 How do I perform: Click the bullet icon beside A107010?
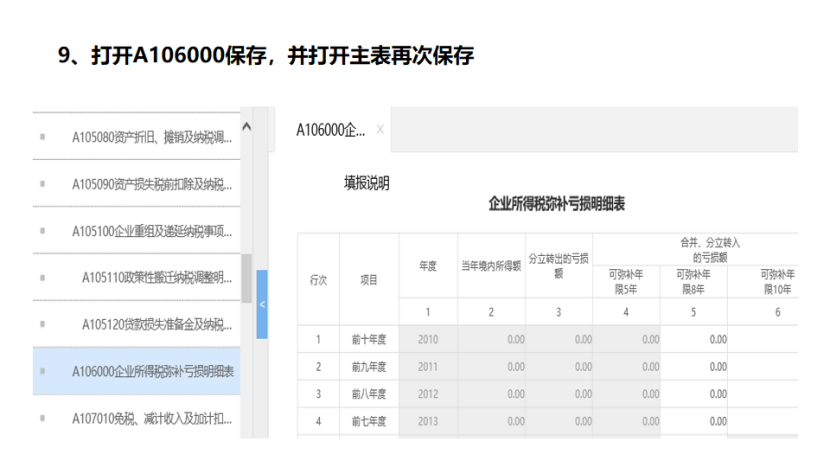[42, 417]
